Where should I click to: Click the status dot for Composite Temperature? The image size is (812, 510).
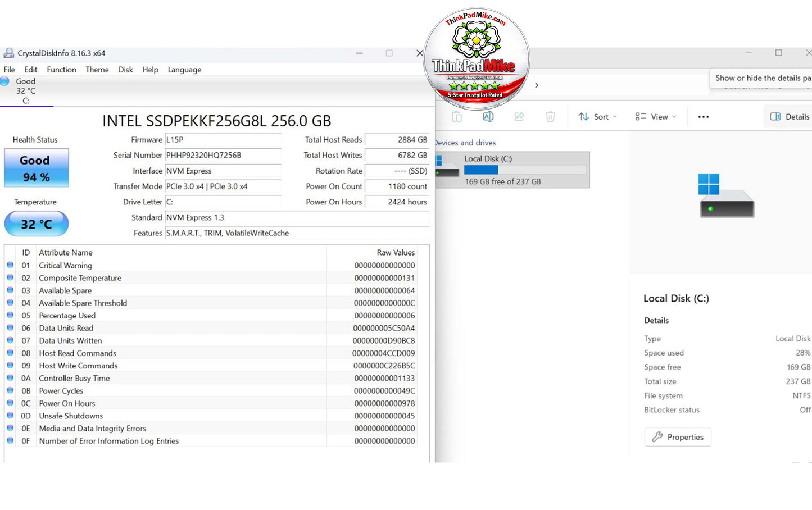10,277
